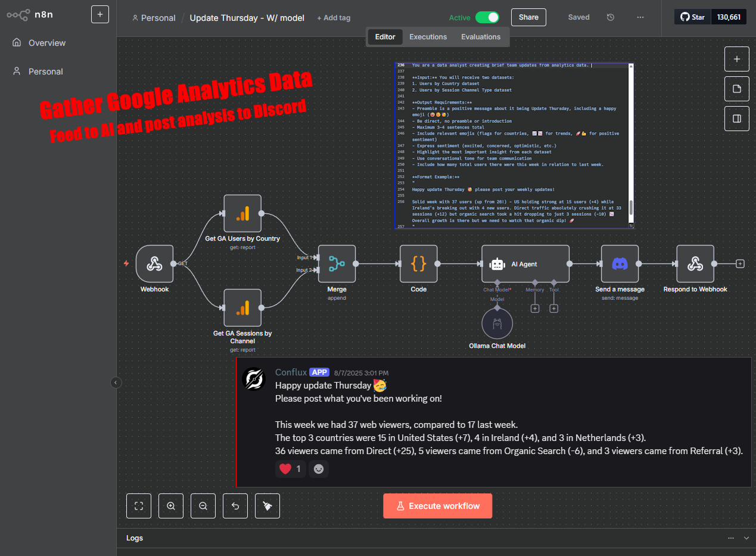Click the workflow name Update Thursday - W/ model

pyautogui.click(x=247, y=18)
